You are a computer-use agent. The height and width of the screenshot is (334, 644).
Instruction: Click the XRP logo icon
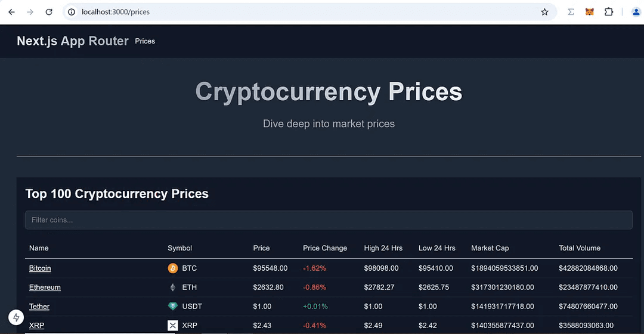(173, 326)
